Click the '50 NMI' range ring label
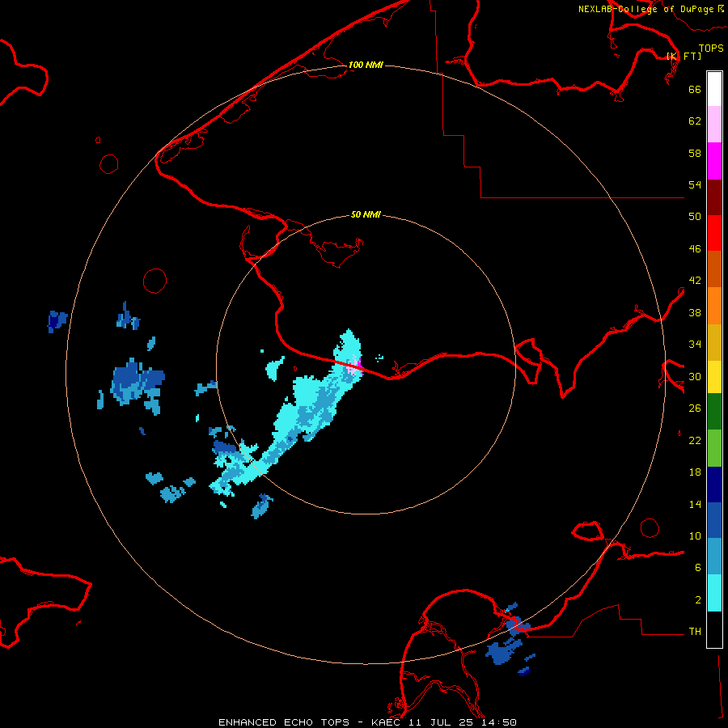Image resolution: width=728 pixels, height=728 pixels. (x=366, y=214)
